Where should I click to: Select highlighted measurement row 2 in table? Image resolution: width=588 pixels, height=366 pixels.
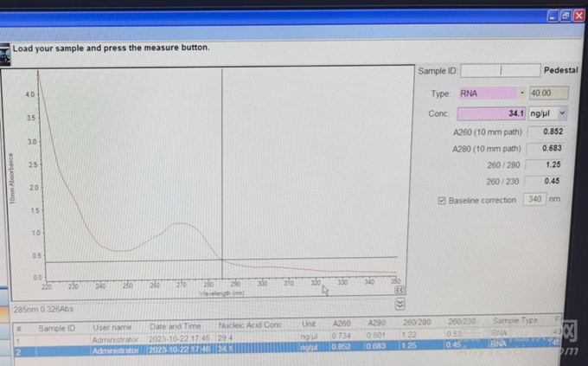point(173,350)
